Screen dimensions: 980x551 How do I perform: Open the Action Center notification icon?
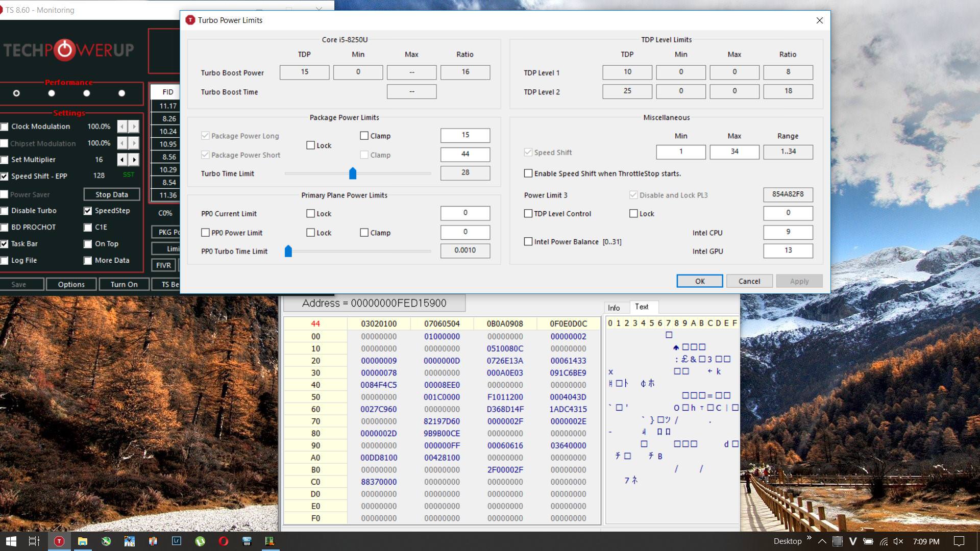pyautogui.click(x=959, y=541)
